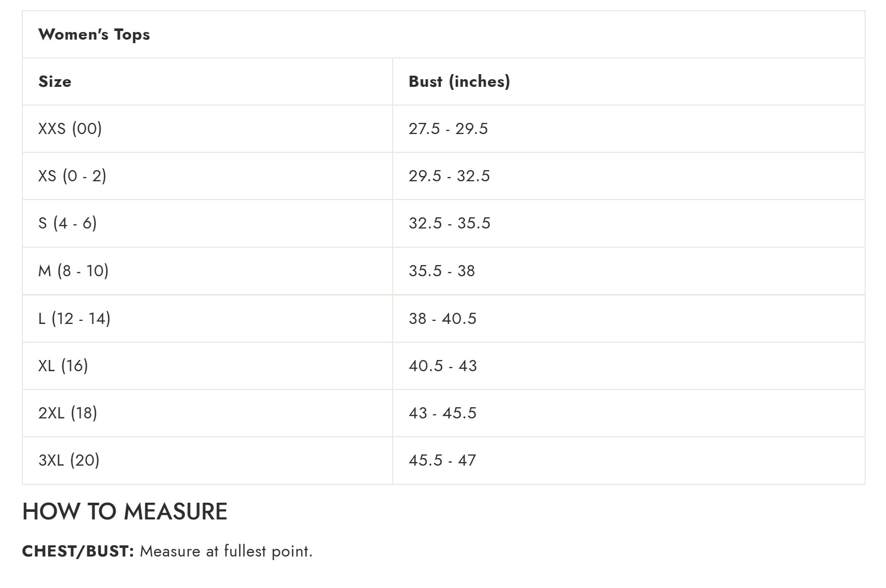Select the XS (0 - 2) size cell
The height and width of the screenshot is (588, 886).
click(x=72, y=176)
